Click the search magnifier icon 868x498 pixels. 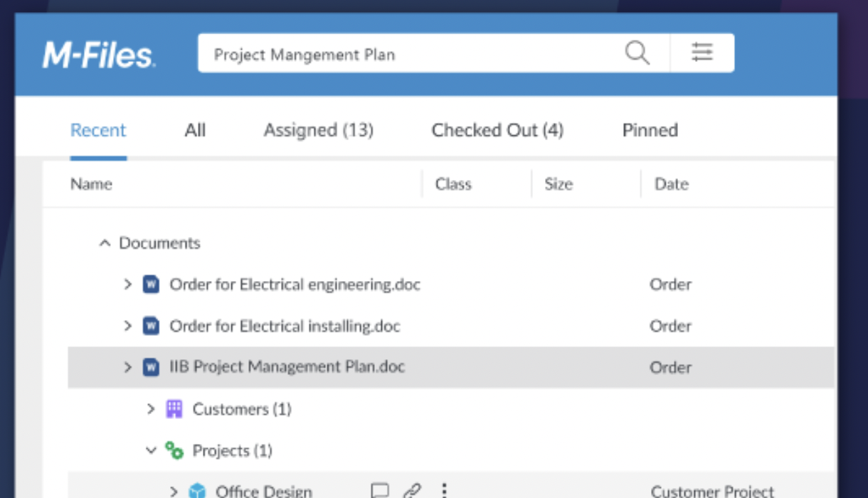pos(637,53)
